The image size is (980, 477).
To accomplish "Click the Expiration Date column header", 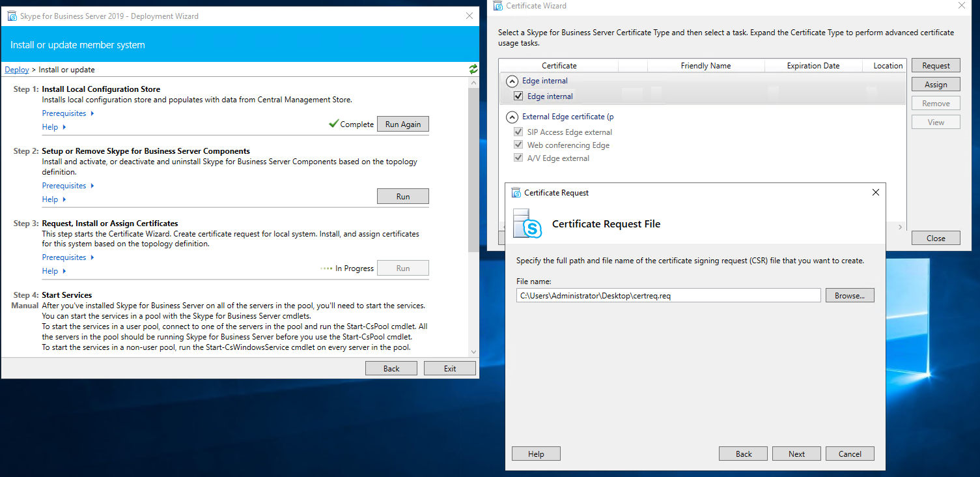I will tap(813, 66).
